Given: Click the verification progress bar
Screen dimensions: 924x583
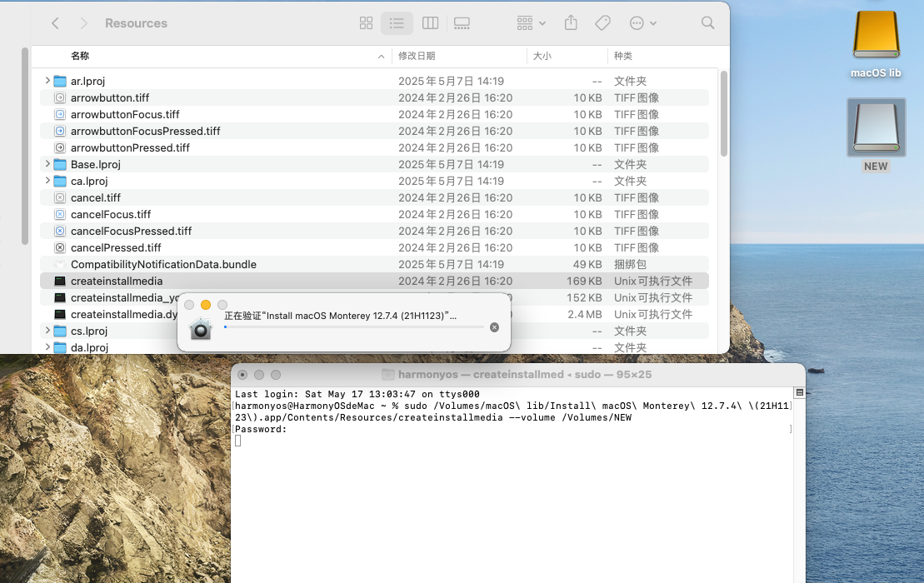Looking at the screenshot, I should click(353, 326).
